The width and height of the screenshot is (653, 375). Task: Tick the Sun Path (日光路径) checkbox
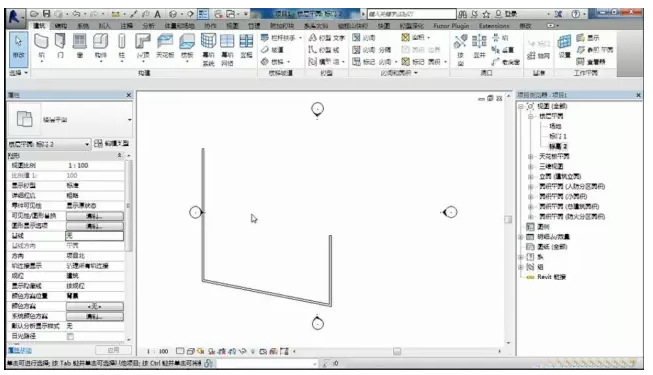[x=70, y=336]
